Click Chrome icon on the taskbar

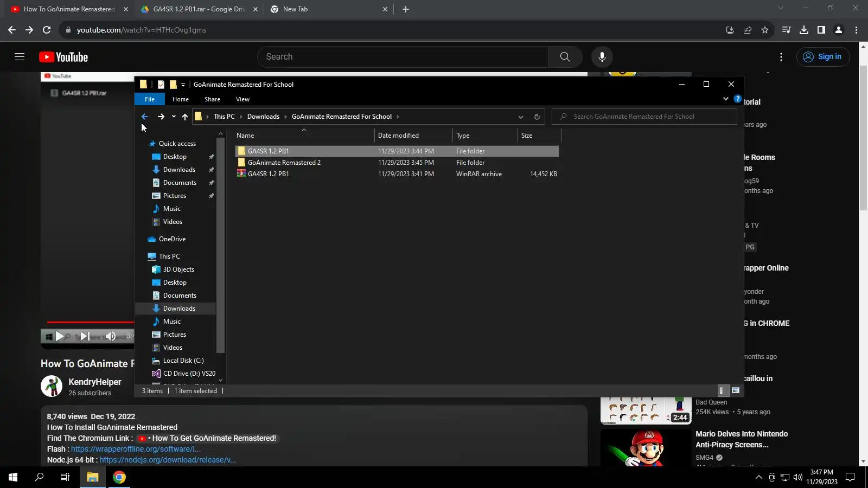(119, 477)
